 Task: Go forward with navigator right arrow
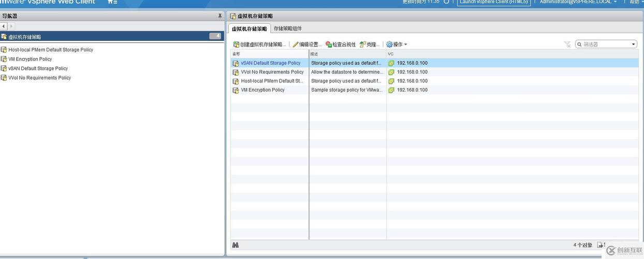(x=11, y=26)
